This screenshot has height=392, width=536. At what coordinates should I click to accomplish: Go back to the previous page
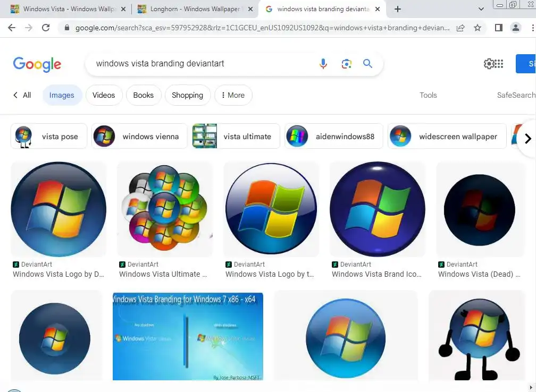point(12,28)
